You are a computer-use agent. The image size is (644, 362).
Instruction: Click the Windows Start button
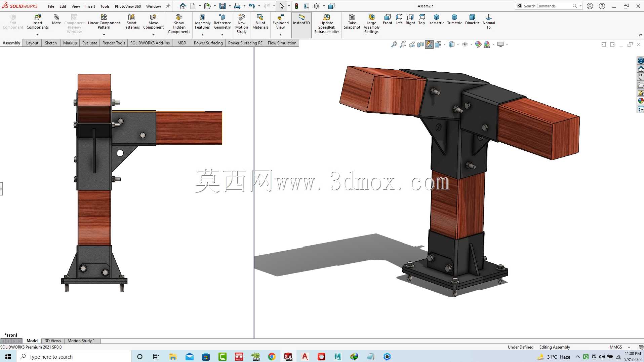[x=8, y=357]
